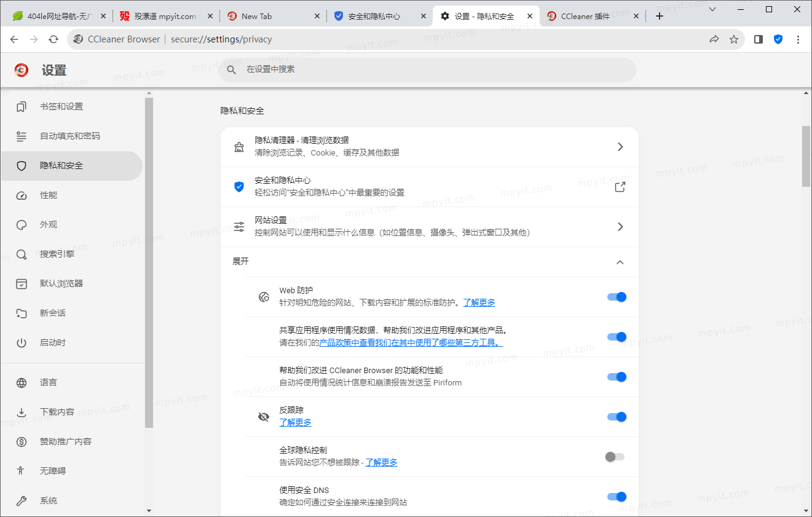
Task: Open the blue shield Security Center icon
Action: click(778, 39)
